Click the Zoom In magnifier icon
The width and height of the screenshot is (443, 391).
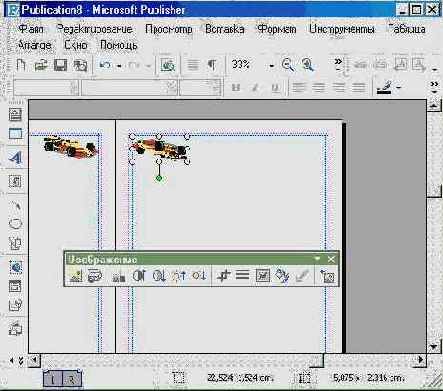coord(307,65)
